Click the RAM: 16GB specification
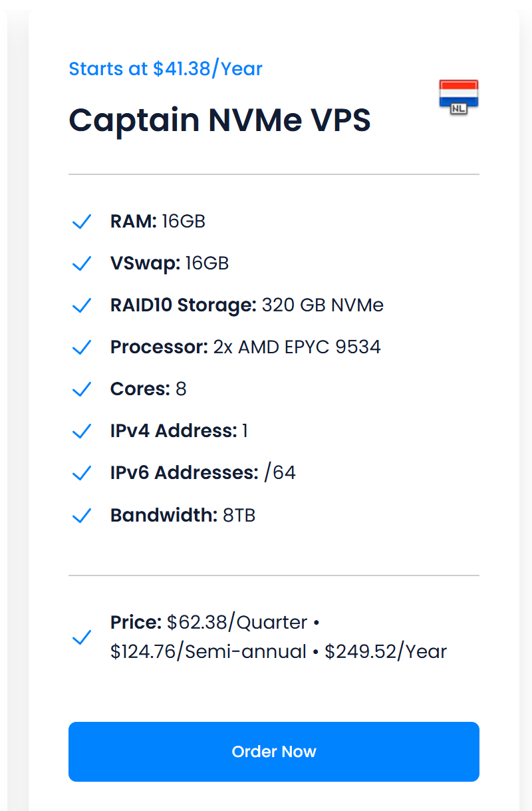 [x=158, y=222]
